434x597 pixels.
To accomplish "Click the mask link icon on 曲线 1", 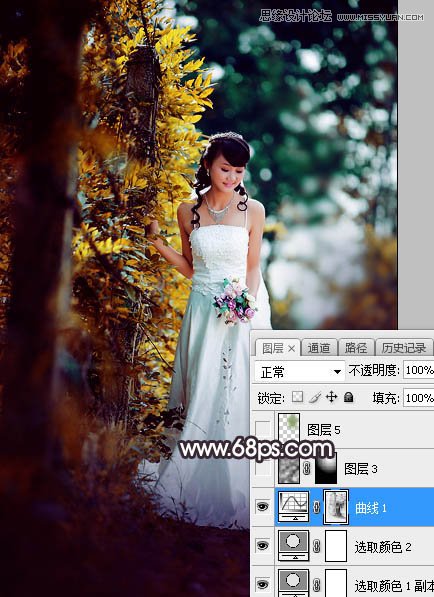I will point(316,507).
